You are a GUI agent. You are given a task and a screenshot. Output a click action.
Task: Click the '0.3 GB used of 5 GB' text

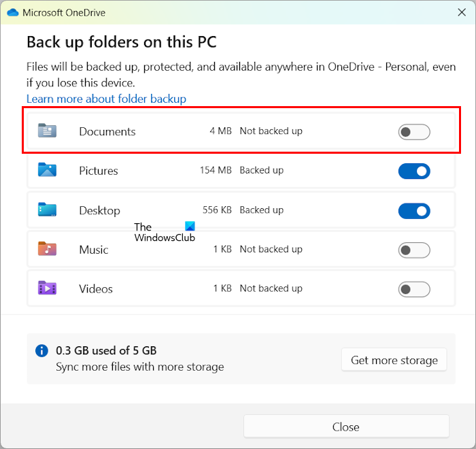coord(106,351)
